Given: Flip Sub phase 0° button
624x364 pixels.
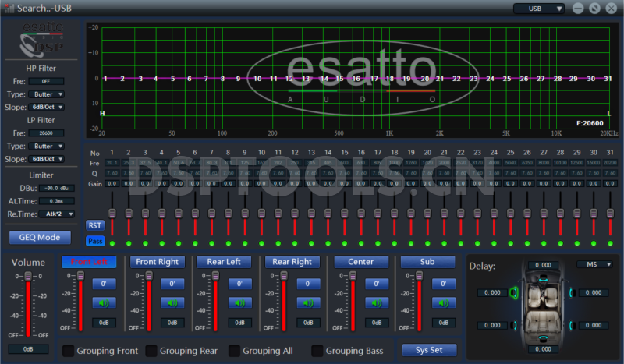Looking at the screenshot, I should pyautogui.click(x=443, y=284).
